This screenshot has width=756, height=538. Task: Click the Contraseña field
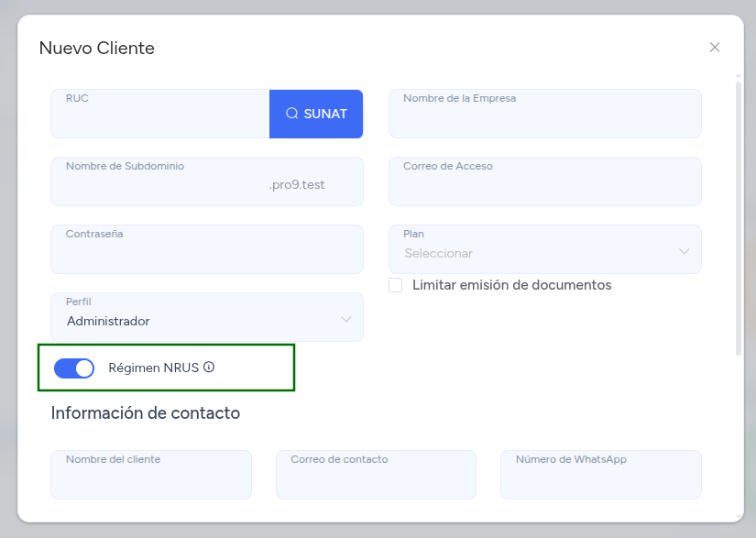(x=207, y=249)
